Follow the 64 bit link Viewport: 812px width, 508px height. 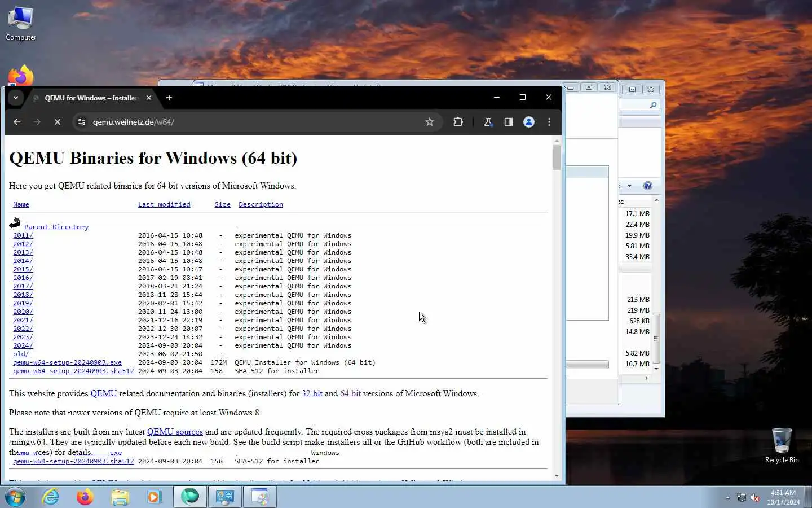click(350, 393)
